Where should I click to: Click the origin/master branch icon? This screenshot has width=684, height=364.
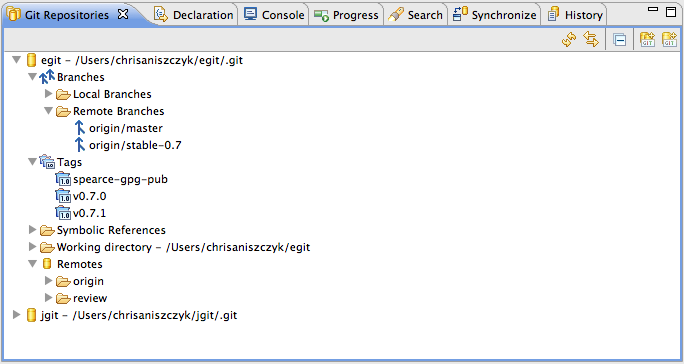[x=79, y=128]
